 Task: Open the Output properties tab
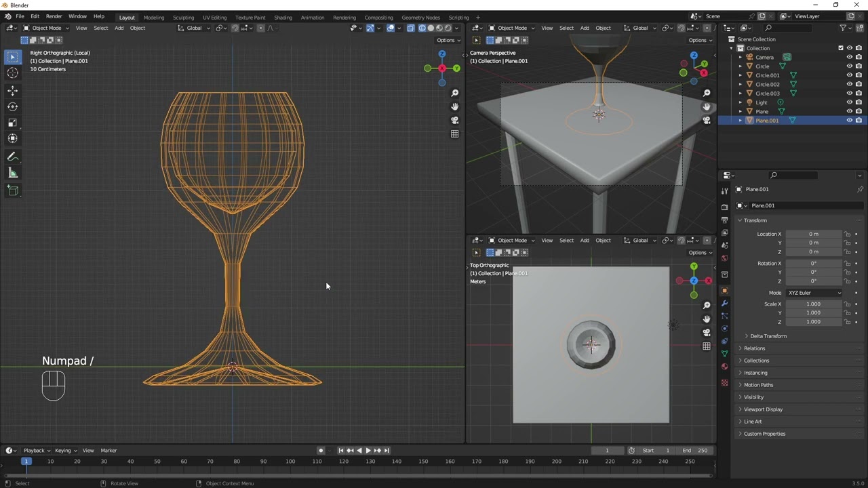point(725,220)
